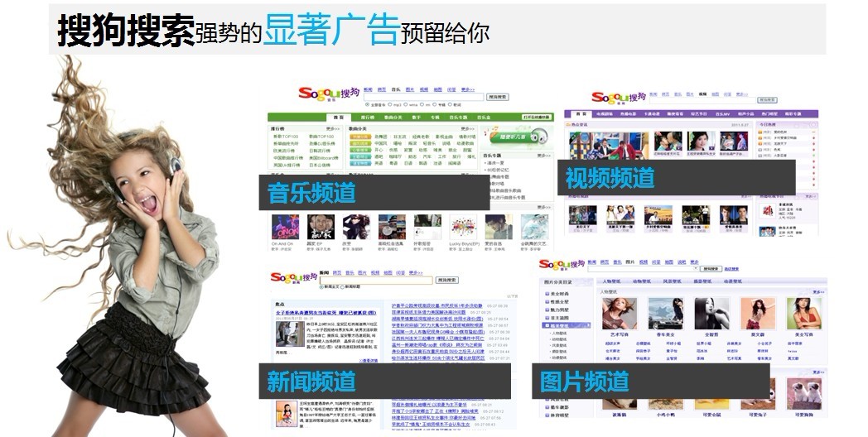The height and width of the screenshot is (437, 868).
Task: Open the headline story photo on the news page
Action: [x=290, y=334]
